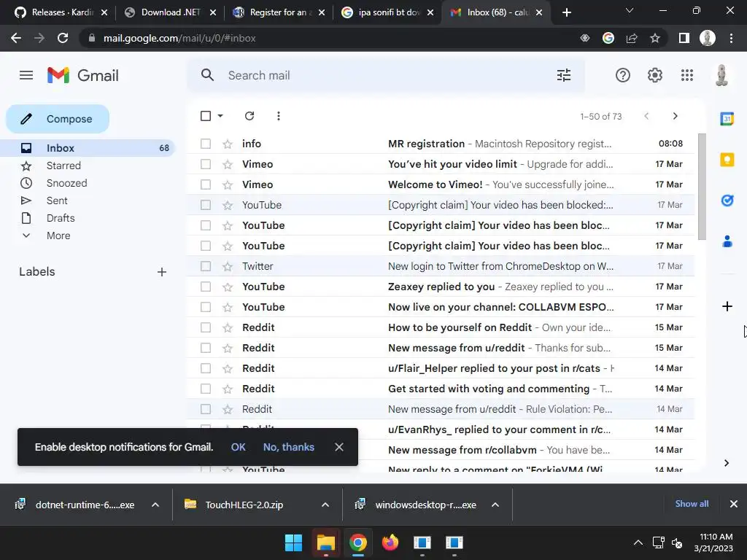Viewport: 747px width, 560px height.
Task: Compose a new email
Action: tap(58, 119)
